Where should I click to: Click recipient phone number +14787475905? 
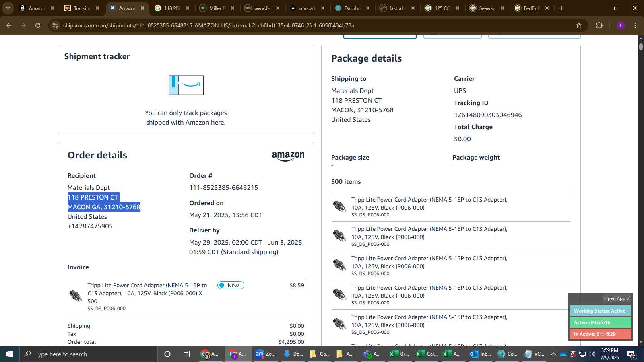90,226
